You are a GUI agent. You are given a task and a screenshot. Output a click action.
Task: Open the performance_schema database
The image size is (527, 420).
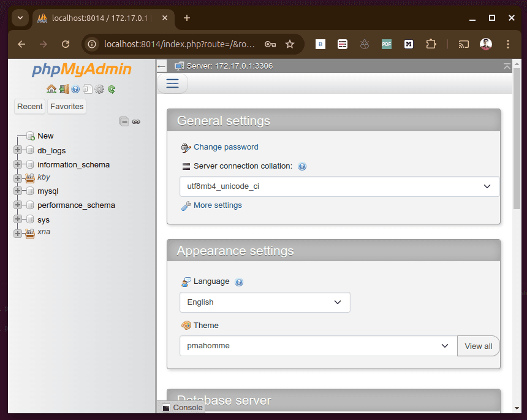[x=77, y=205]
